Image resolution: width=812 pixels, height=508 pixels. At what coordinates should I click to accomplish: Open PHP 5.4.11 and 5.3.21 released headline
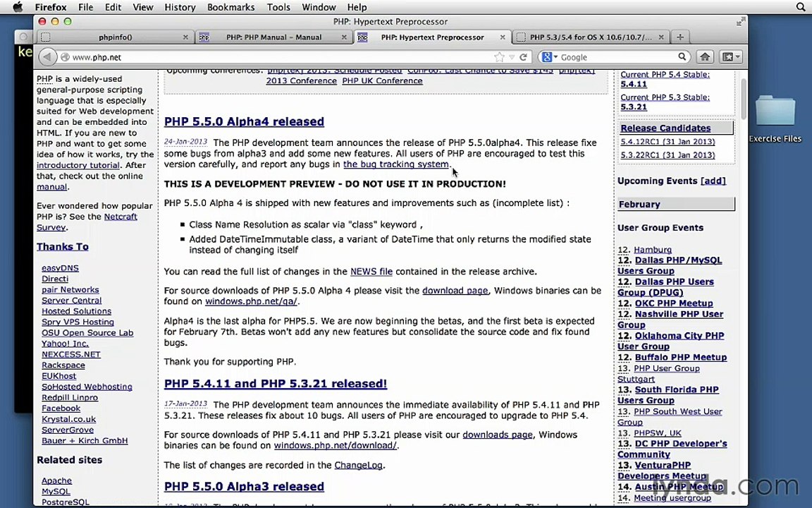pyautogui.click(x=276, y=384)
